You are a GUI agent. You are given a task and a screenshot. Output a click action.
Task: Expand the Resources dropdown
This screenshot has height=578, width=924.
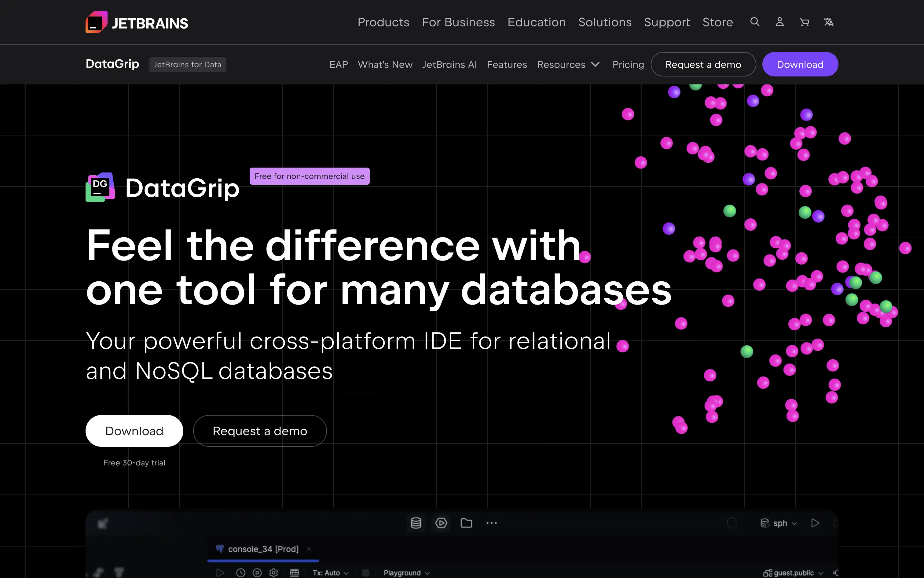[x=569, y=64]
